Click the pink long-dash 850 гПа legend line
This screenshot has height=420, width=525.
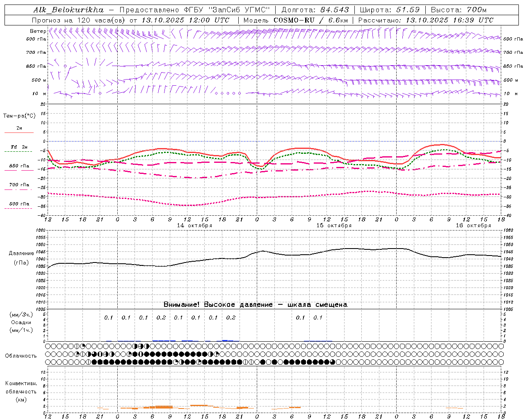pyautogui.click(x=19, y=170)
